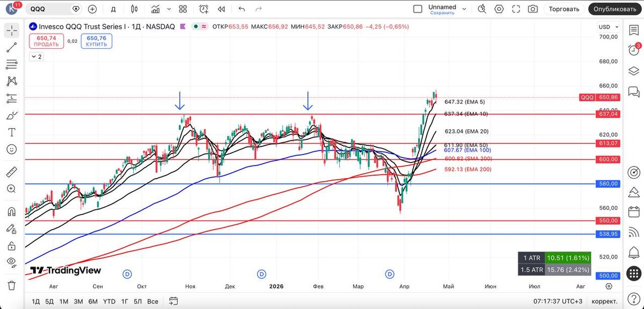Redo the chart action
The width and height of the screenshot is (644, 309).
point(259,9)
